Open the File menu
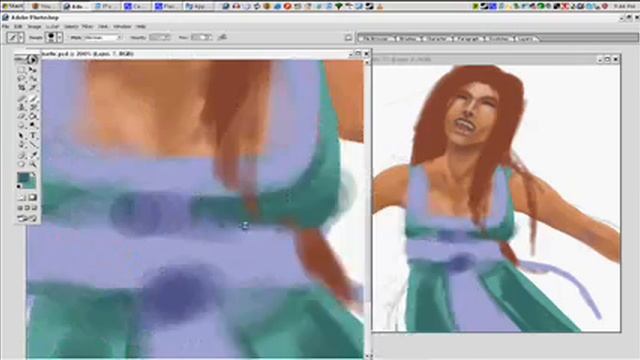640x360 pixels. [5, 27]
